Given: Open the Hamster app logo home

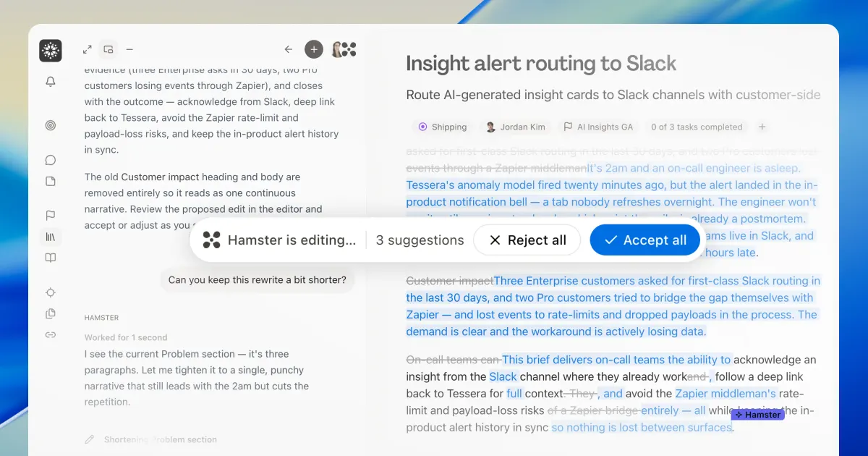Looking at the screenshot, I should coord(51,50).
